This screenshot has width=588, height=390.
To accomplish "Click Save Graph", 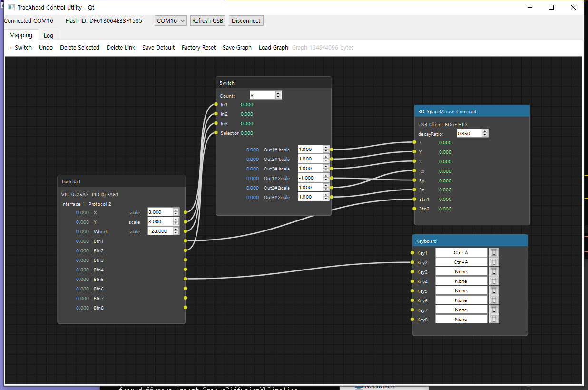I will point(237,47).
